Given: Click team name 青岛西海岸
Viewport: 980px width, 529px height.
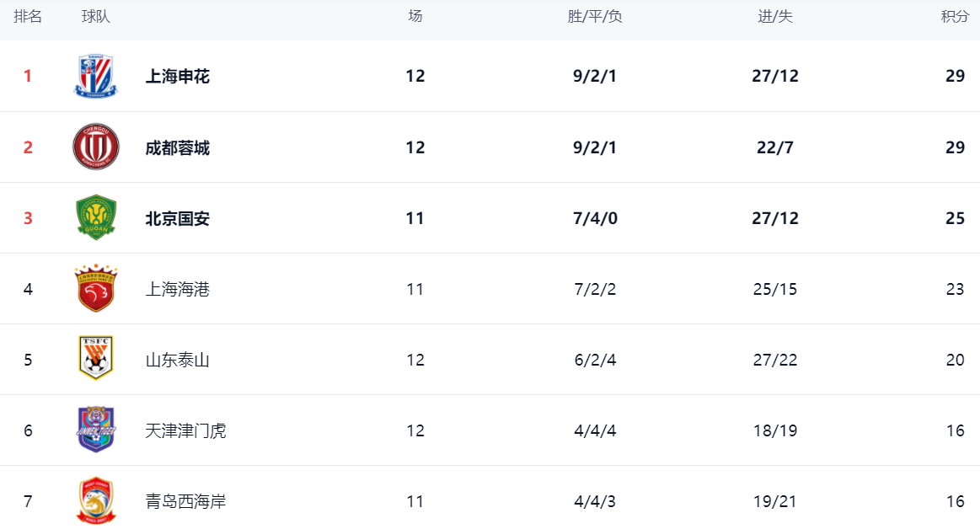Looking at the screenshot, I should (185, 501).
